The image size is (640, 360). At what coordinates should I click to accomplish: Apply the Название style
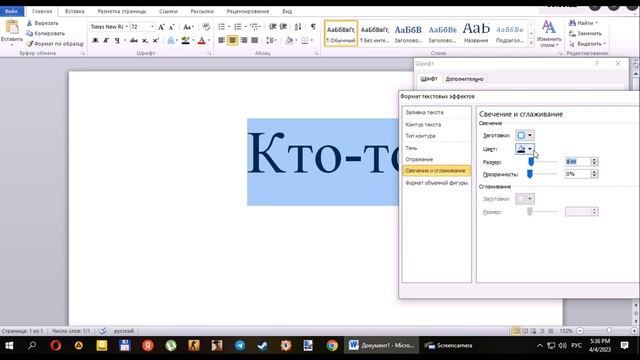(476, 33)
